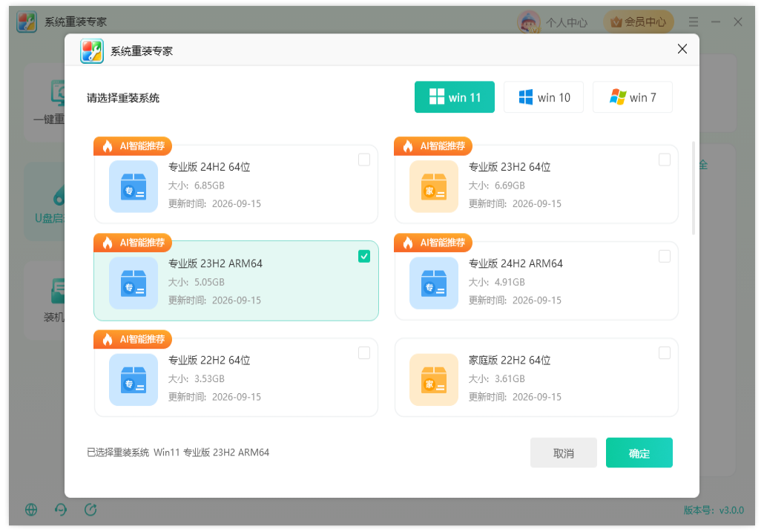Click the 专业版 24H2 64位 title text
This screenshot has width=764, height=532.
209,167
